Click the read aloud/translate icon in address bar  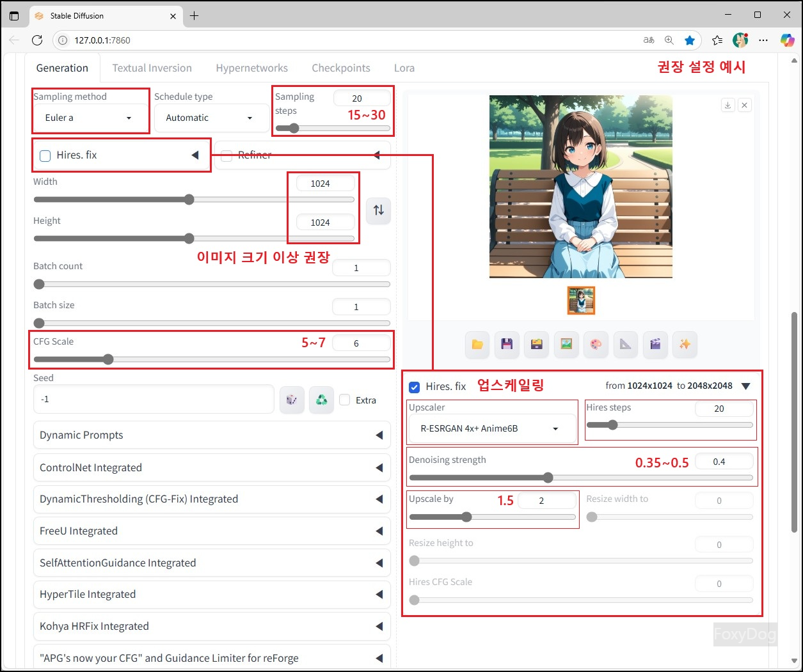[x=649, y=40]
